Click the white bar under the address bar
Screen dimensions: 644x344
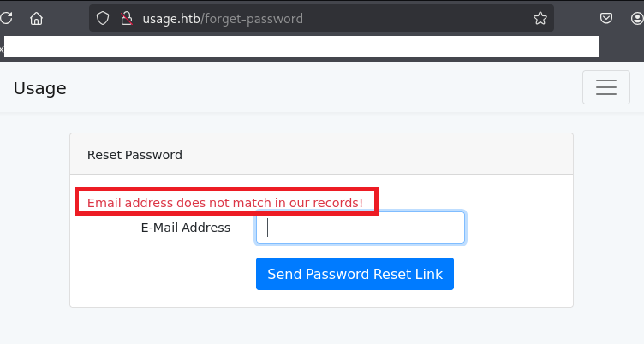point(300,46)
